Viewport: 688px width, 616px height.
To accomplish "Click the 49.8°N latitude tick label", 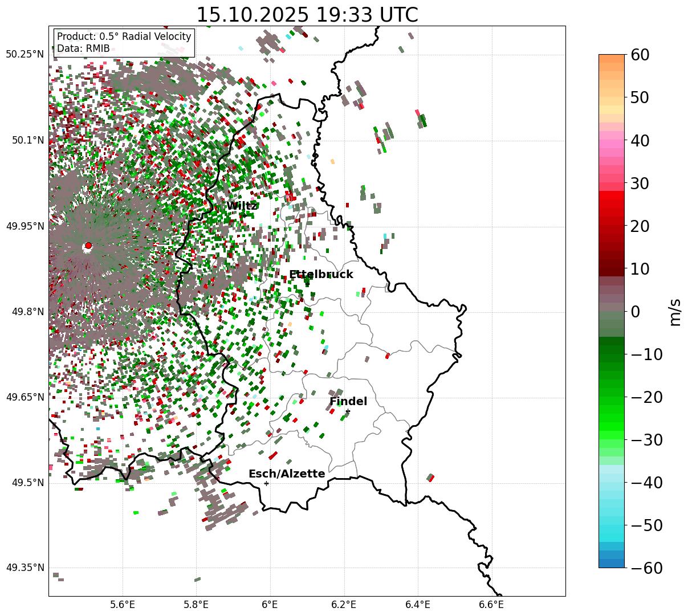I will [x=27, y=312].
